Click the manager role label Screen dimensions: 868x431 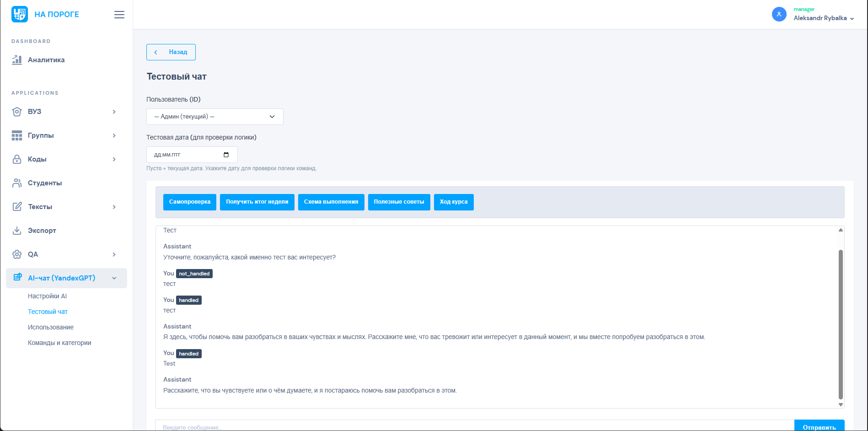[804, 10]
